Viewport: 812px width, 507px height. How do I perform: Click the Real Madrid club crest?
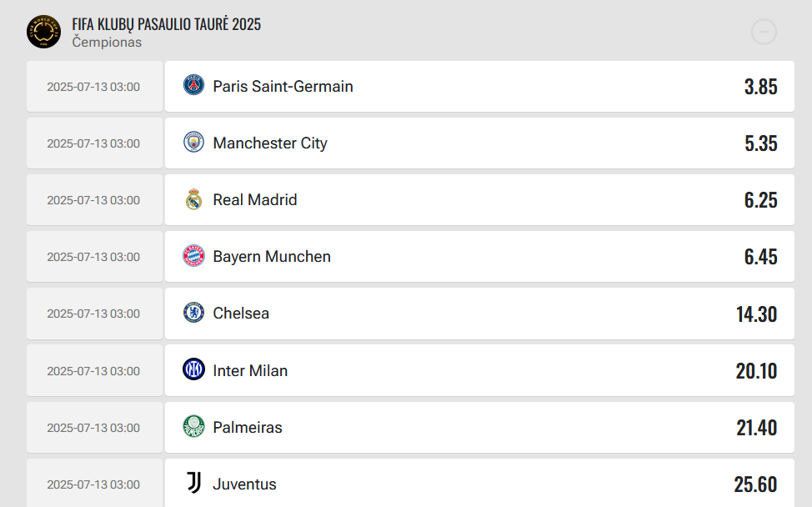193,199
